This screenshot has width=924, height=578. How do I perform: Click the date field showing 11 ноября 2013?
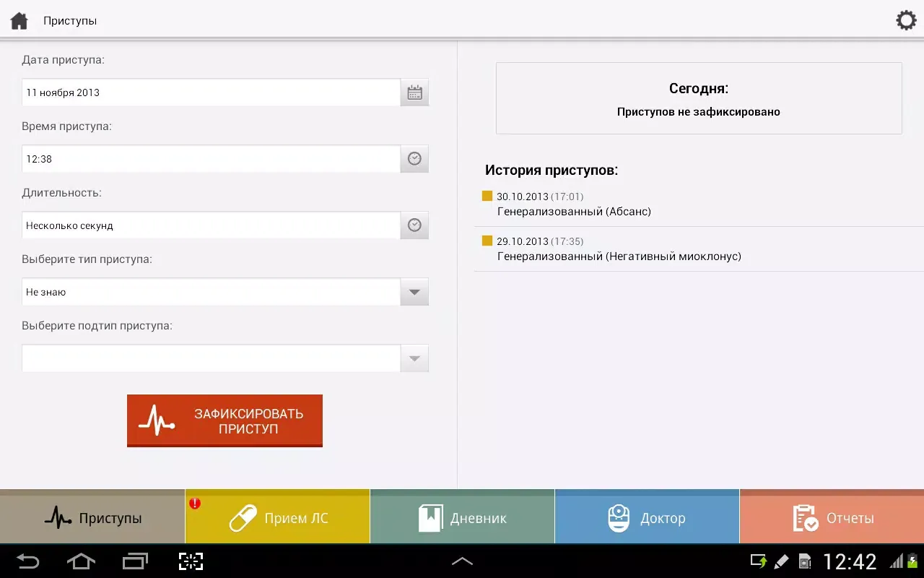[x=211, y=92]
